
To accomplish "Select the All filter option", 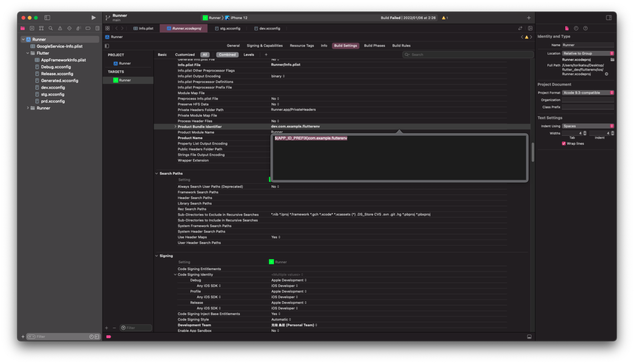I will [205, 54].
